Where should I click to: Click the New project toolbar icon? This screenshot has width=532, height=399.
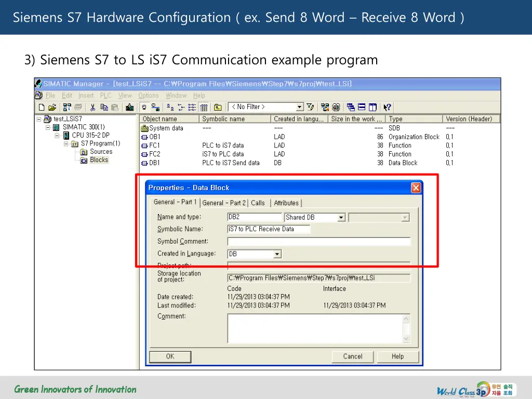(42, 108)
